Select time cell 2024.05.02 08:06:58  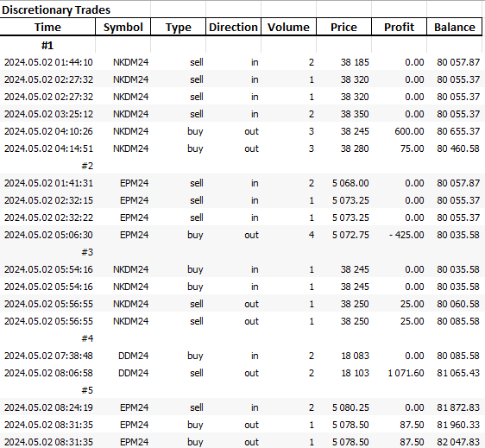[x=48, y=373]
